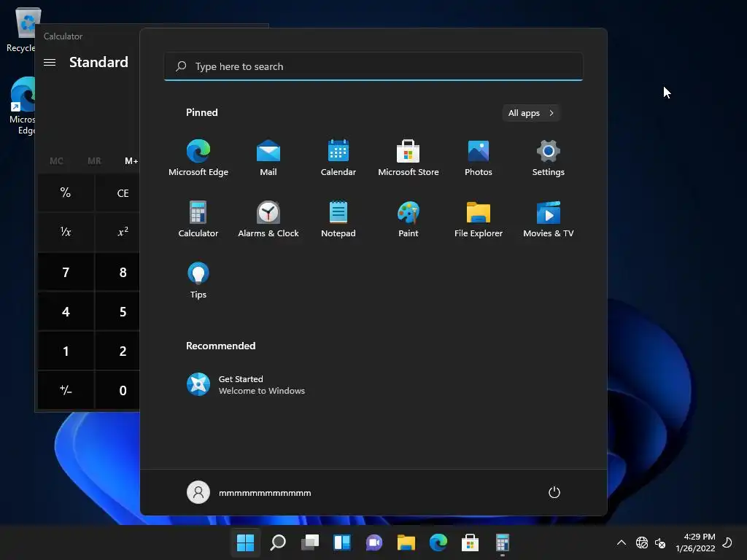Click digit 7 in Calculator
Screen dimensions: 747x560
tap(66, 272)
